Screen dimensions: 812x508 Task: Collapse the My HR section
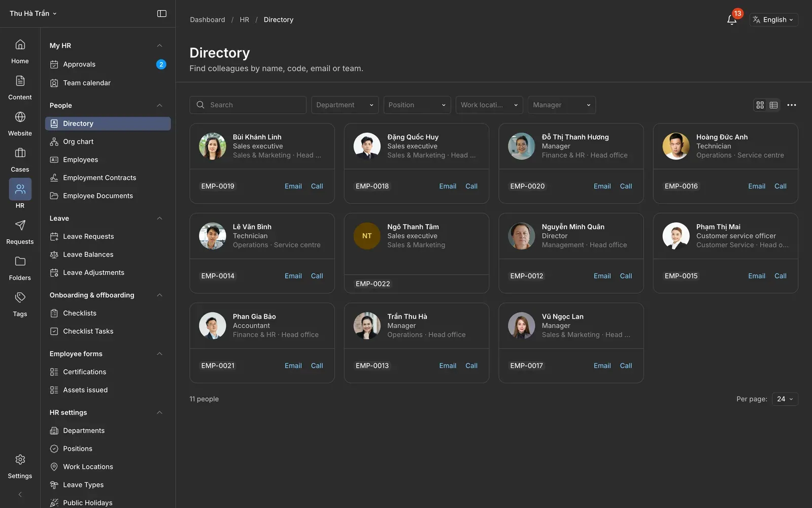[x=159, y=46]
